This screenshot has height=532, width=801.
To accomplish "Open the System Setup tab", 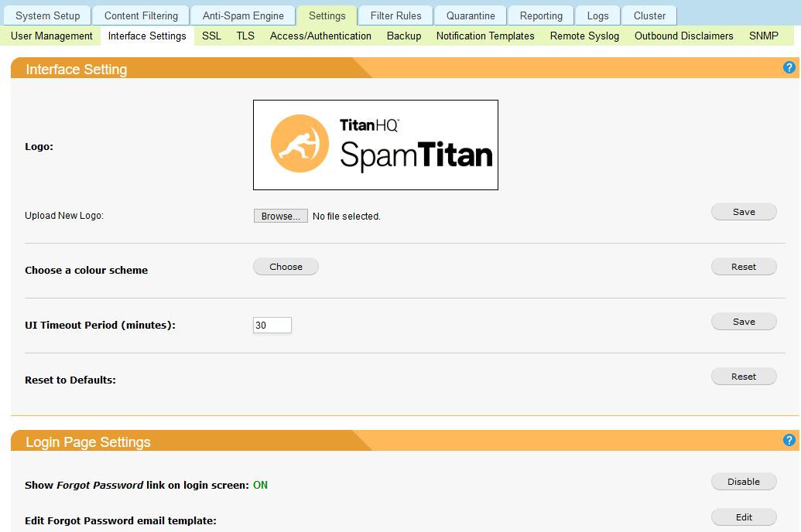I will point(47,15).
